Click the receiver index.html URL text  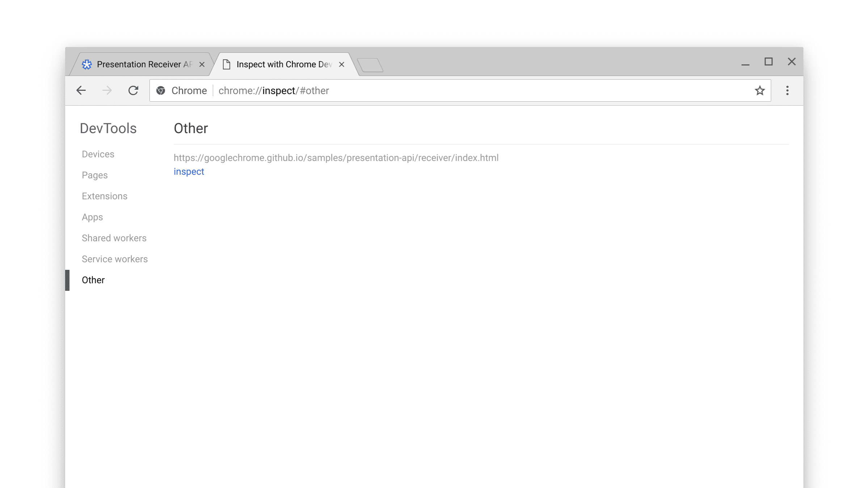click(x=336, y=158)
